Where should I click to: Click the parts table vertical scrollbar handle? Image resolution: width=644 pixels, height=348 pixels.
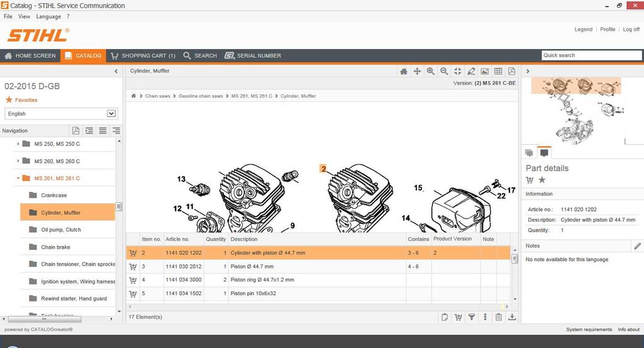coord(514,259)
